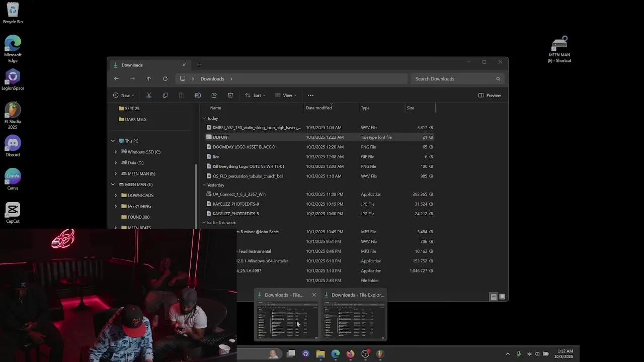Close first Downloads thumbnail preview
644x362 pixels.
(x=314, y=295)
